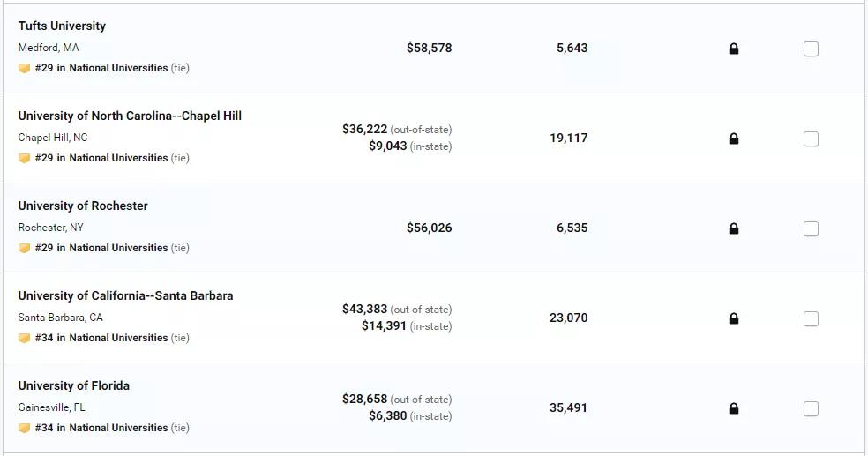
Task: Open University of California--Santa Barbara link
Action: 125,295
